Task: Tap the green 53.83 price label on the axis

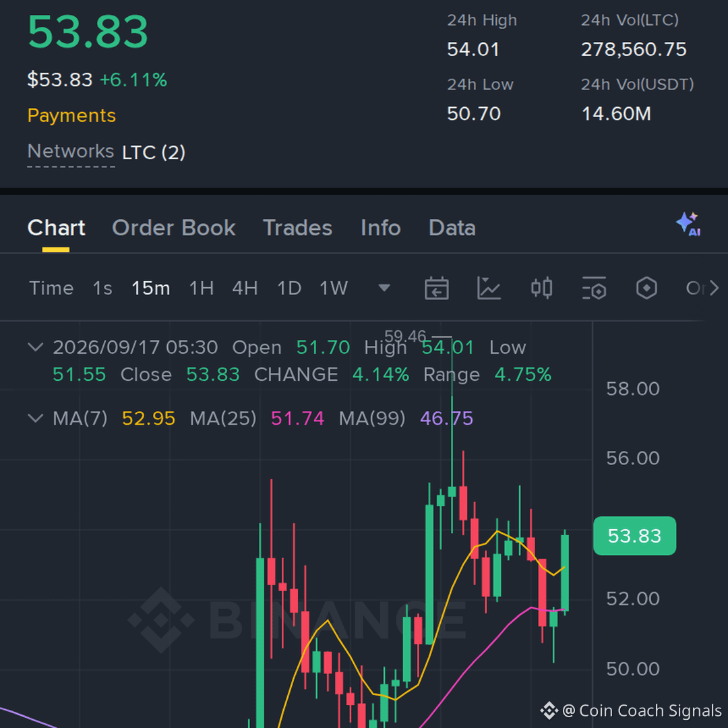Action: (634, 535)
